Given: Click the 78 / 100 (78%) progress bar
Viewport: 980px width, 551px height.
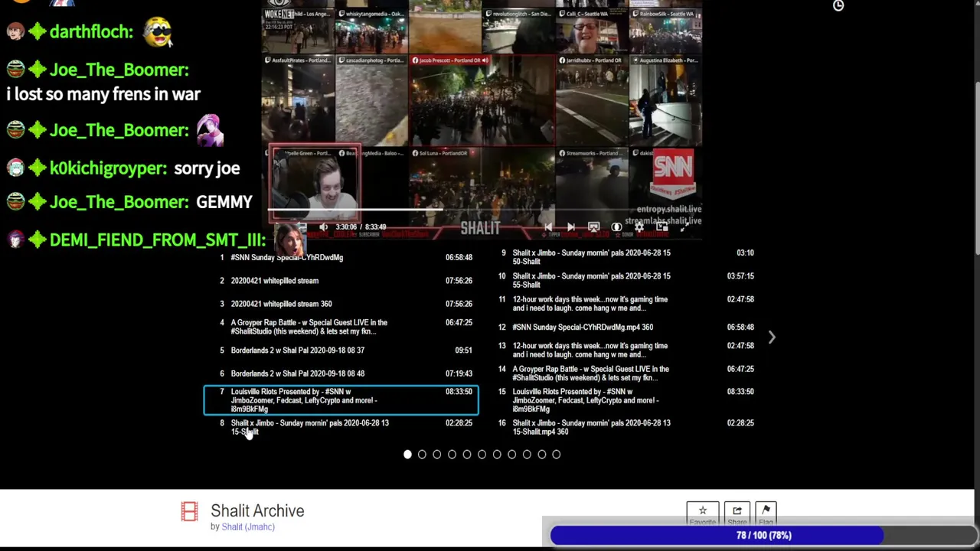Looking at the screenshot, I should click(763, 535).
